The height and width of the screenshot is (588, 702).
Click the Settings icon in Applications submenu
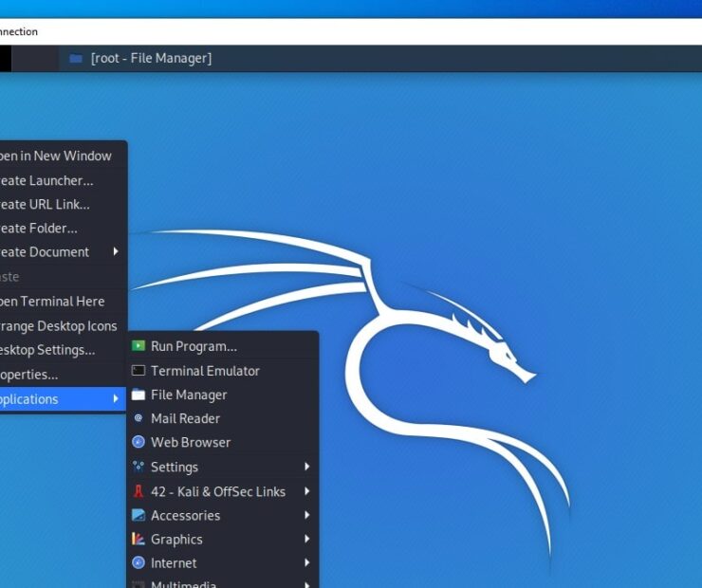coord(139,467)
